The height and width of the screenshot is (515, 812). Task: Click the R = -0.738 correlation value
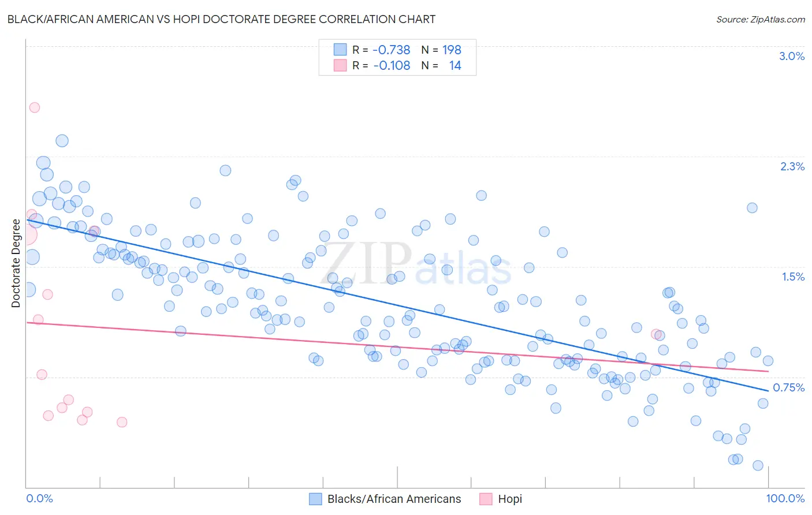coord(381,50)
